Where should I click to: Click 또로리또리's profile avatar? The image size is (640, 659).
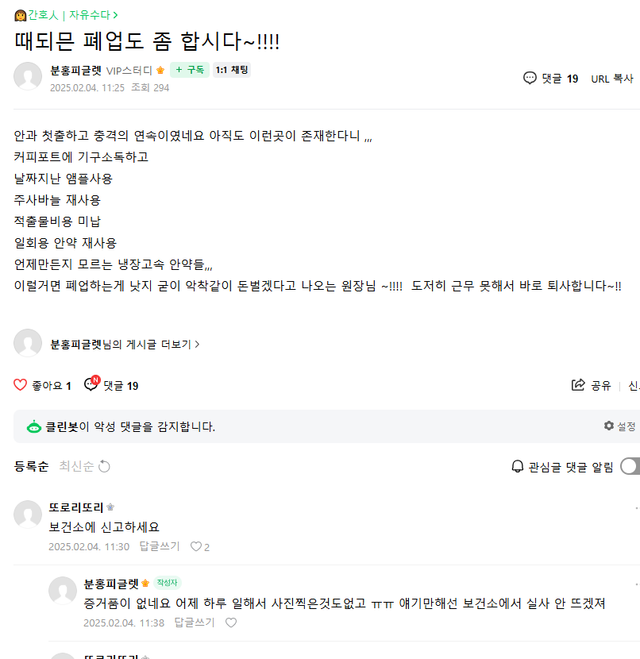pyautogui.click(x=28, y=514)
